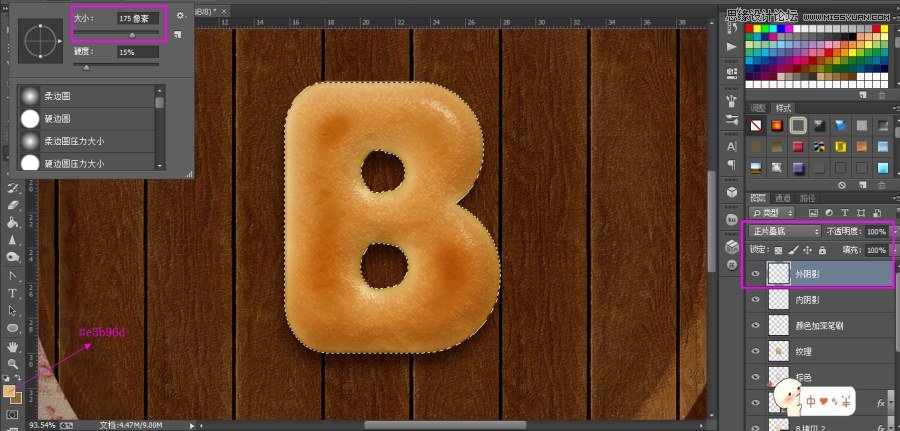Click brush size 175 像素 field
This screenshot has width=900, height=431.
coord(138,18)
